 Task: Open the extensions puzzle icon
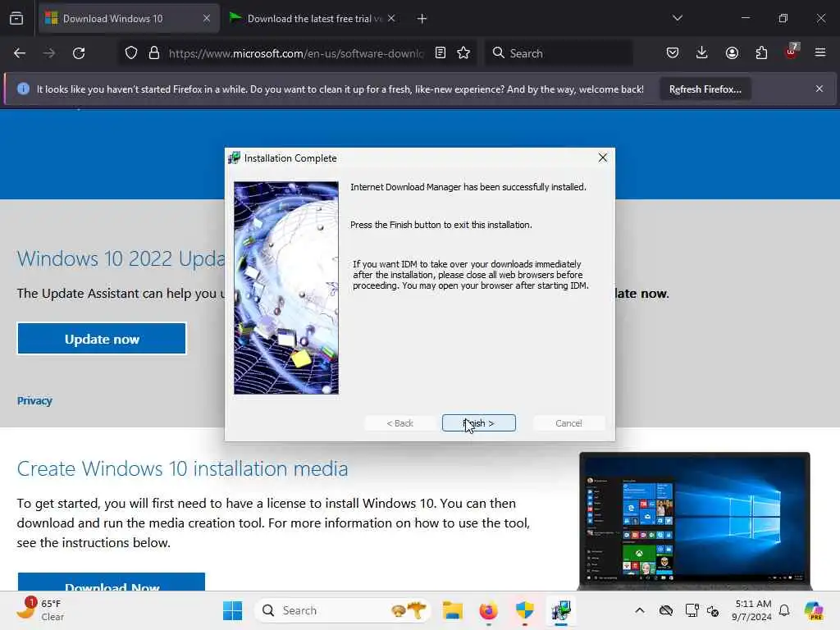tap(761, 52)
